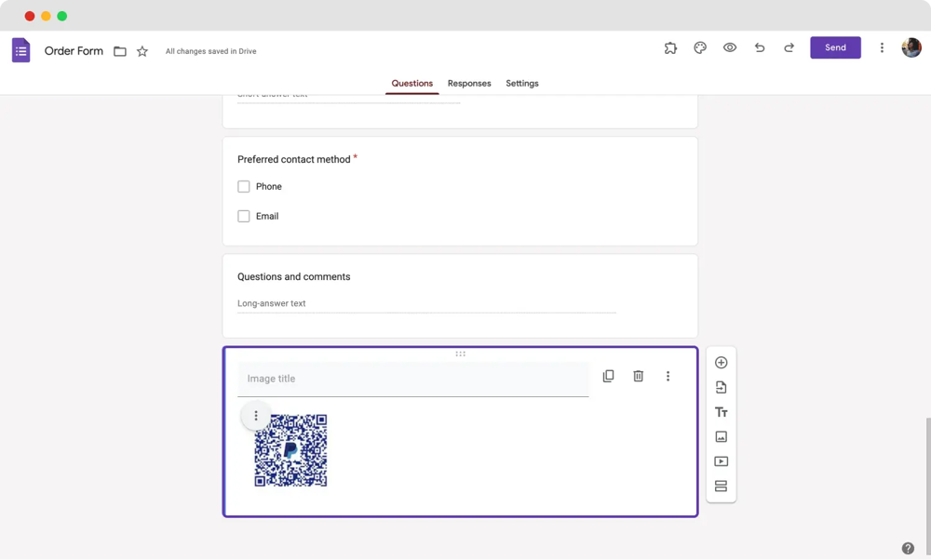931x560 pixels.
Task: Open theme customization with the palette icon
Action: click(699, 47)
